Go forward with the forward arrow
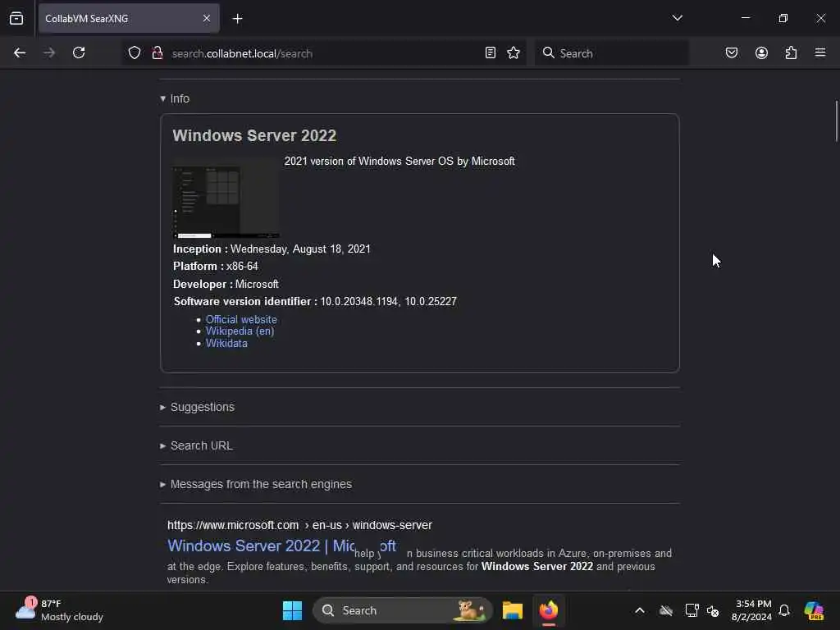Screen dimensions: 840x630 (x=49, y=52)
